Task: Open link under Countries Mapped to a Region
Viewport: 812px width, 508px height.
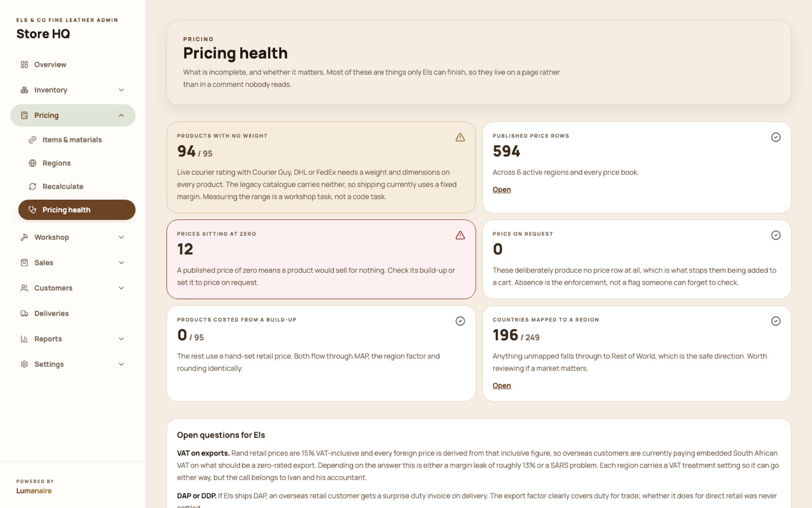Action: [502, 385]
